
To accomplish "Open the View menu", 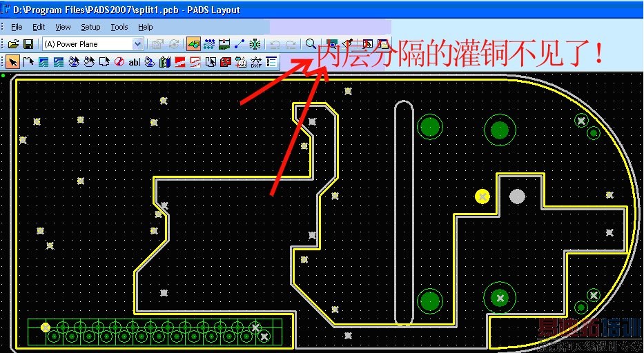I will pyautogui.click(x=63, y=27).
